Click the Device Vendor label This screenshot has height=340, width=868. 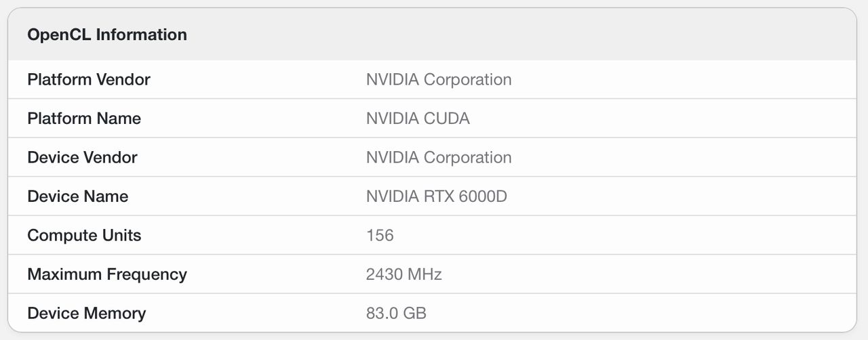tap(82, 157)
